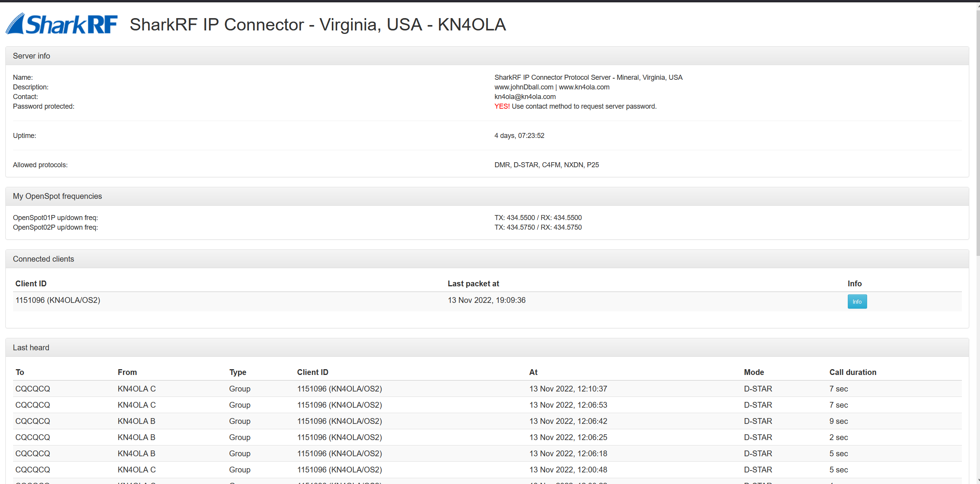This screenshot has width=980, height=484.
Task: Click the www.johnDball.com description text
Action: pyautogui.click(x=524, y=87)
